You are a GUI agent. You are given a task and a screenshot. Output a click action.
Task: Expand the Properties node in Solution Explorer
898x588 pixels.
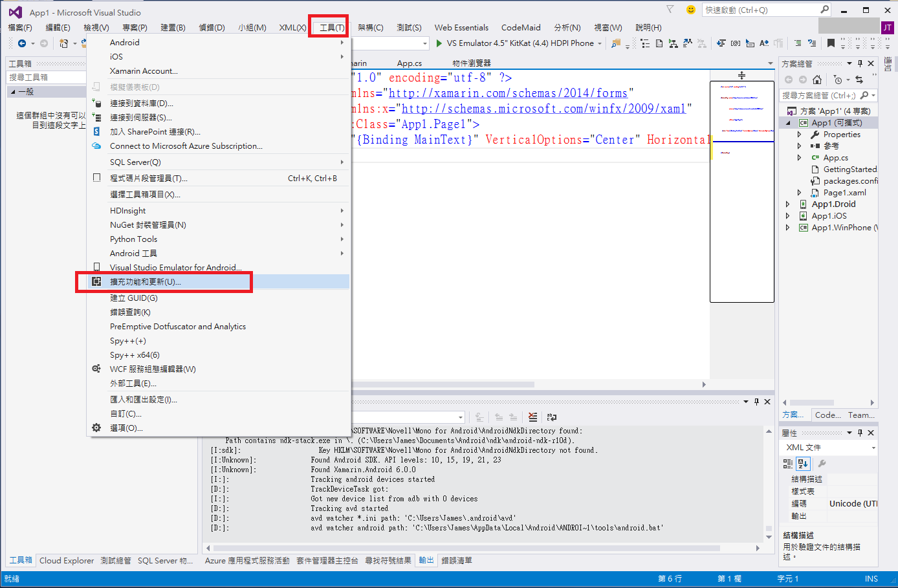(800, 135)
